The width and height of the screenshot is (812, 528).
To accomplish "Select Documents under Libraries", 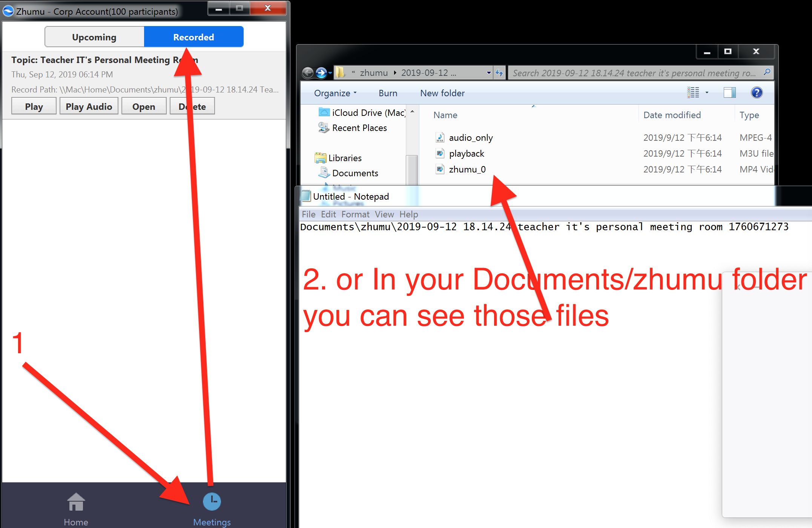I will (355, 173).
